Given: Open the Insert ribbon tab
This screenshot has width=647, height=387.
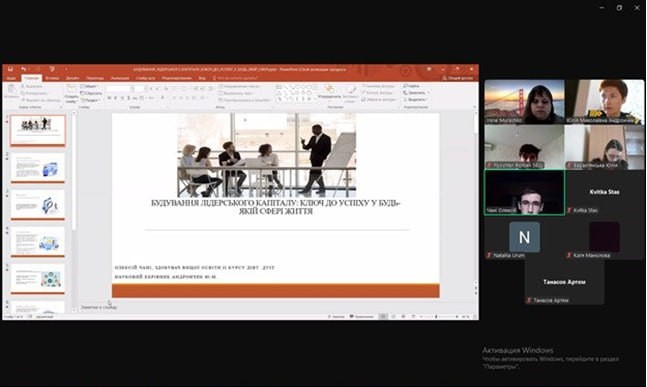Looking at the screenshot, I should (52, 78).
